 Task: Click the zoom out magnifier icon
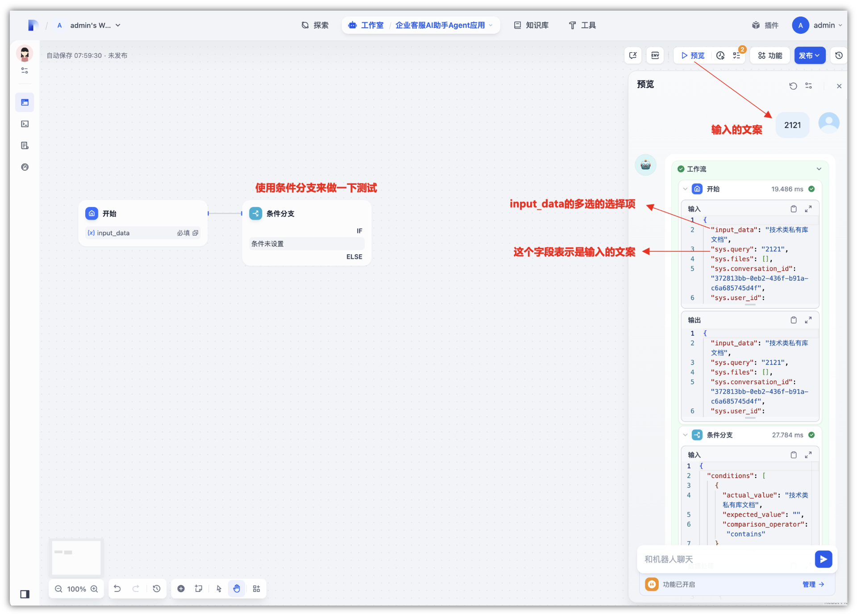[58, 589]
